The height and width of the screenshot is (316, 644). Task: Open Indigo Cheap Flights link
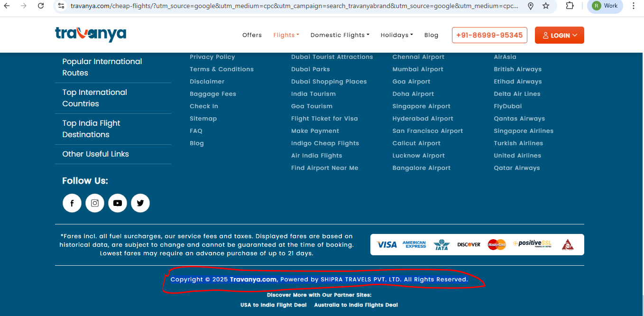click(x=325, y=143)
